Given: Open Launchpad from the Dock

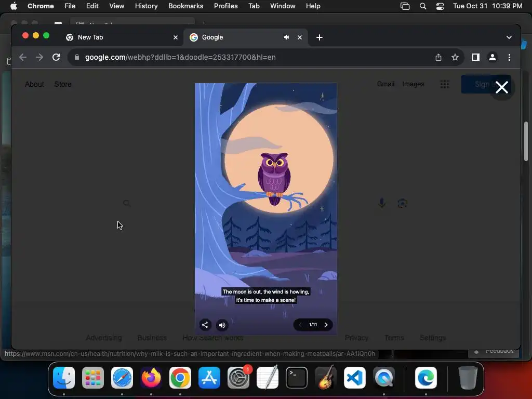Looking at the screenshot, I should (x=93, y=378).
